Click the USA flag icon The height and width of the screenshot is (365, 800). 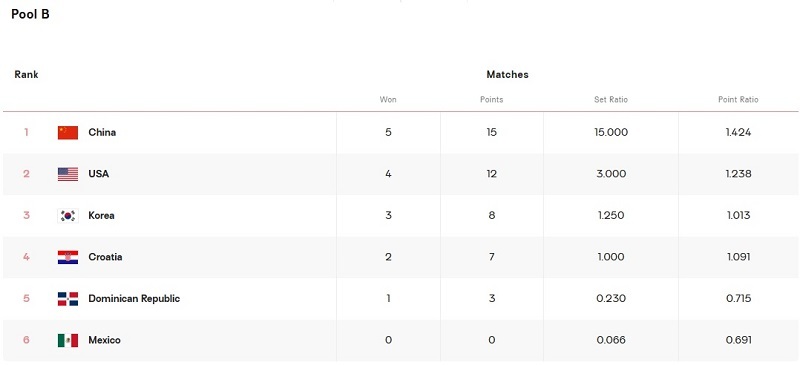(68, 174)
